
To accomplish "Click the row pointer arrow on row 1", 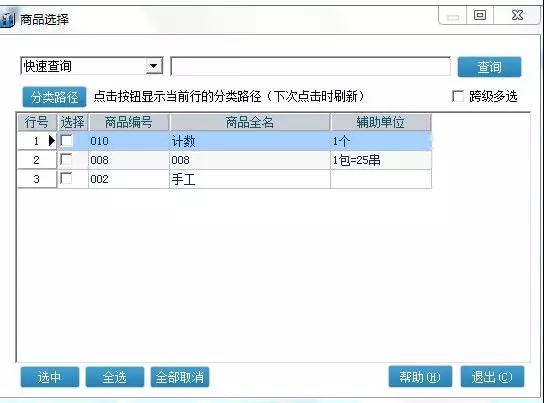I will click(x=52, y=141).
